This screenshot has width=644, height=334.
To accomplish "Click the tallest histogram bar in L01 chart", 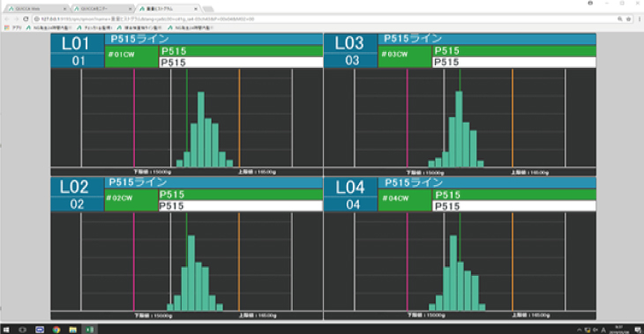I will (201, 130).
